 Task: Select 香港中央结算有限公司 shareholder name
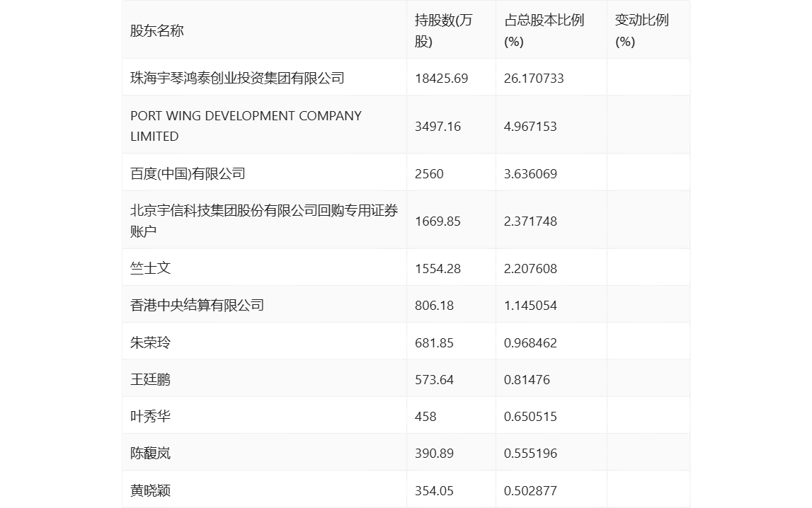[197, 305]
